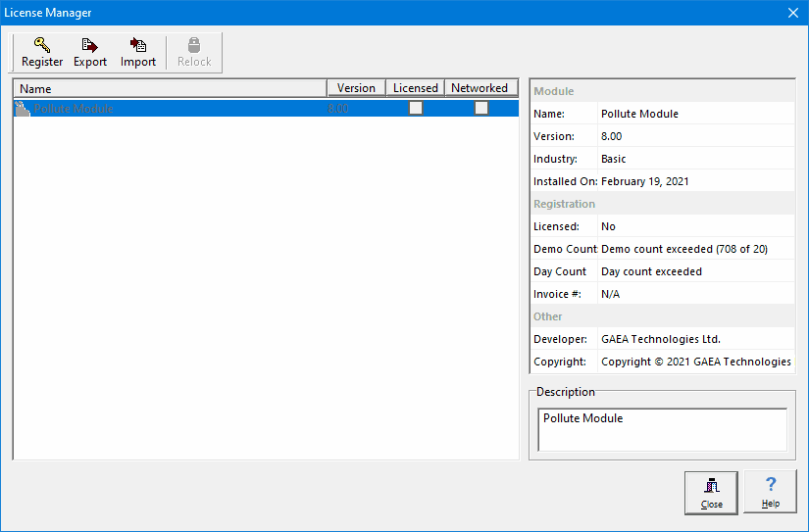Click the Licensed value 'No' in details
809x532 pixels.
coord(608,226)
